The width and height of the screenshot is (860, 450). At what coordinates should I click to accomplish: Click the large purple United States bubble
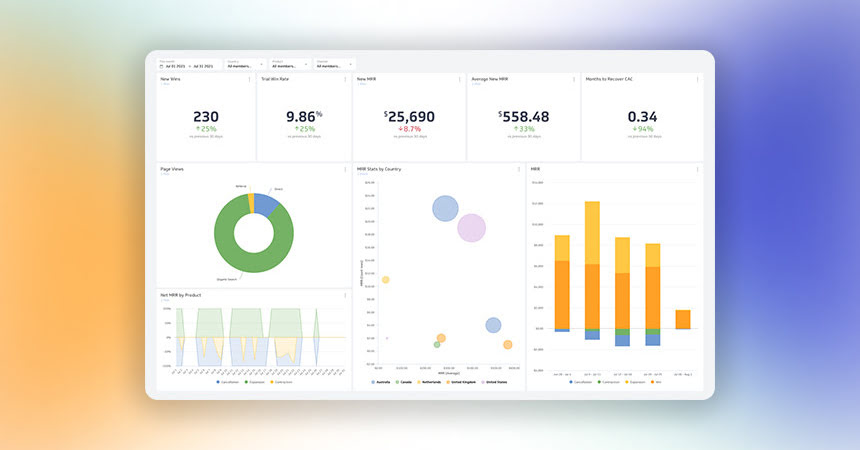(x=472, y=228)
